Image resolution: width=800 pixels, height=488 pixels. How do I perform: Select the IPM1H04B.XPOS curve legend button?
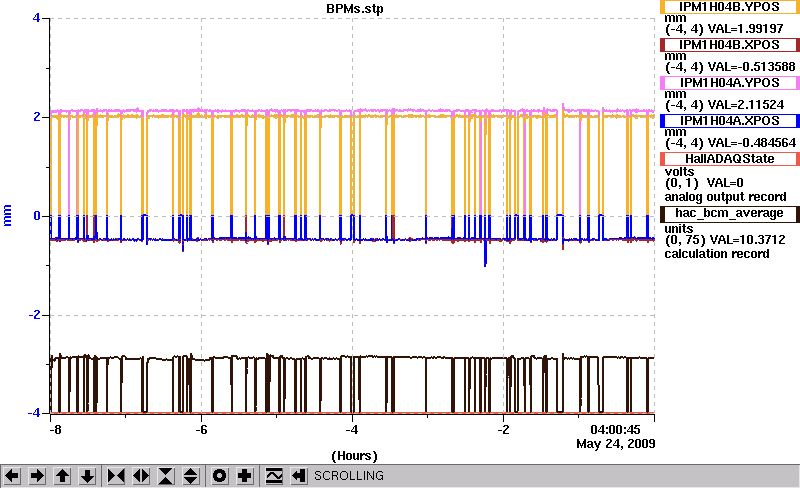(x=730, y=45)
